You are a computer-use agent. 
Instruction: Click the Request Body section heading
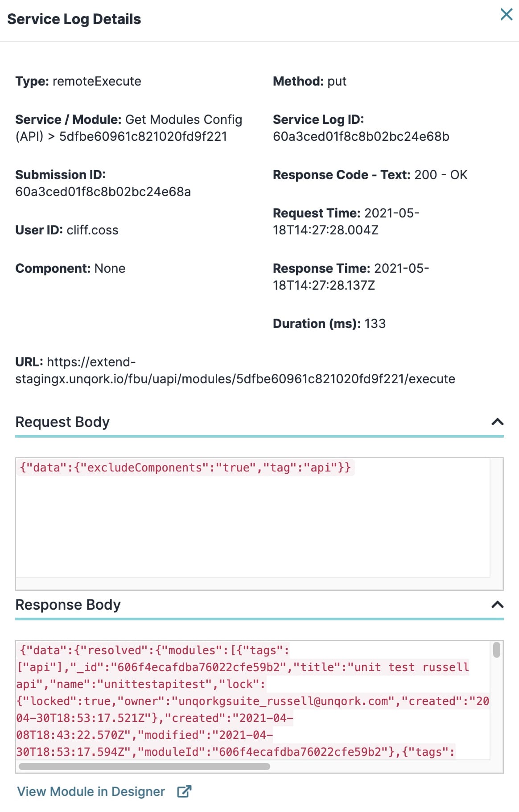(62, 422)
